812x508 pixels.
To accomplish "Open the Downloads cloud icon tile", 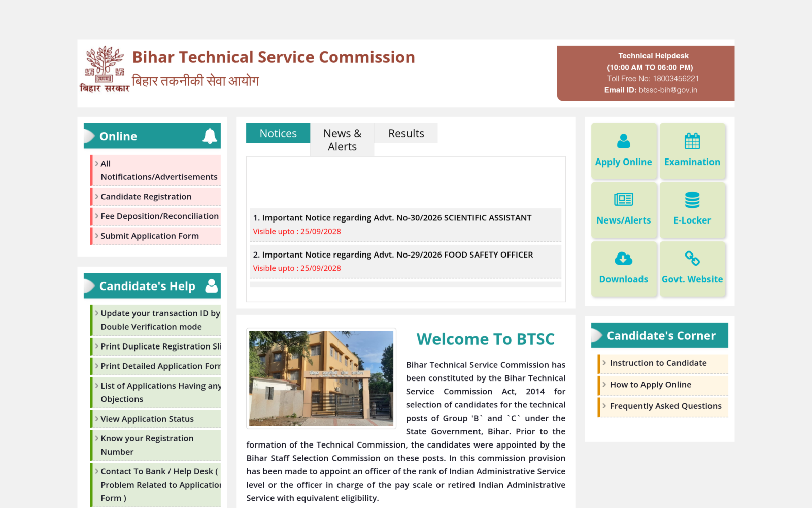I will tap(624, 269).
